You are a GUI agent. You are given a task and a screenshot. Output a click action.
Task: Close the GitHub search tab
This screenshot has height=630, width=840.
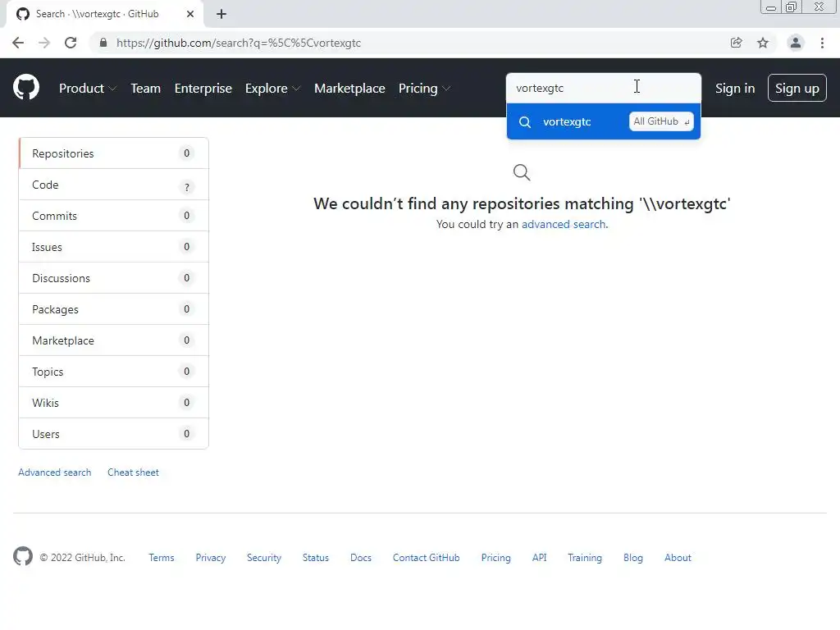point(190,14)
